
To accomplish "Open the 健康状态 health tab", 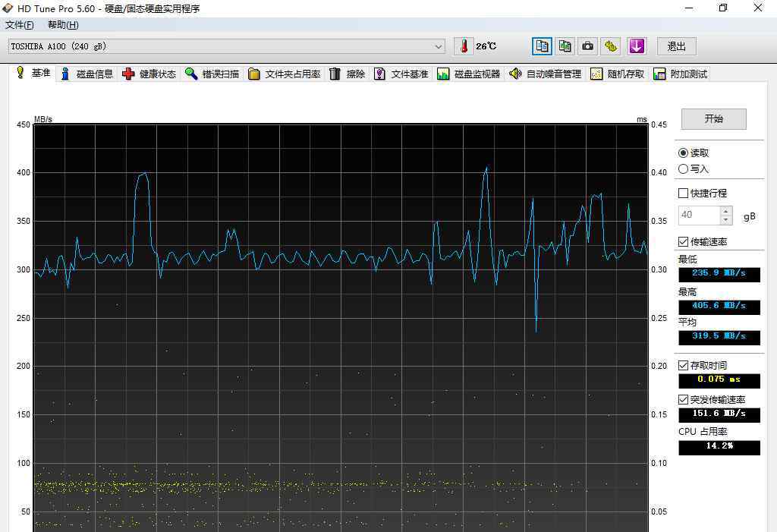I will pyautogui.click(x=149, y=74).
